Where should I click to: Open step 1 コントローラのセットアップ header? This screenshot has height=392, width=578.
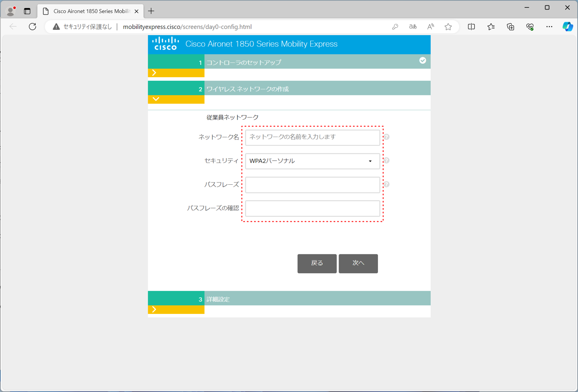(289, 61)
